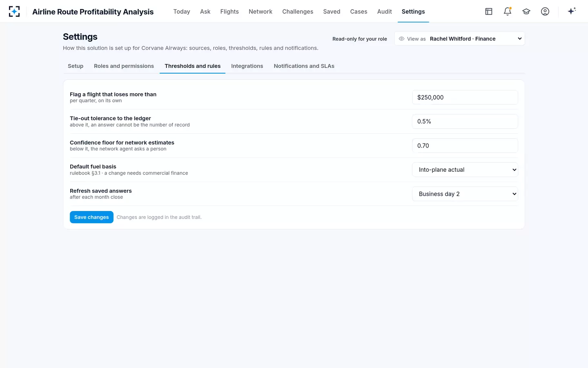Screen dimensions: 588x368
Task: Go to the Today page
Action: click(x=182, y=11)
